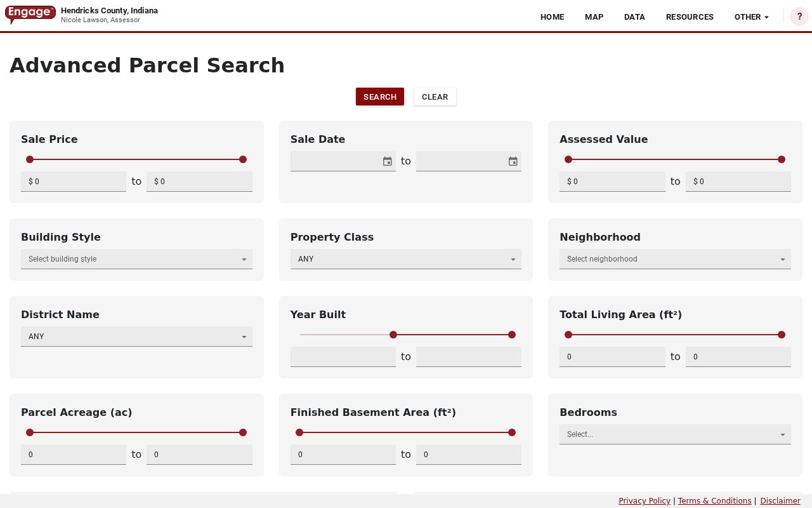Click Assessed Value slider right handle
Screen dimensions: 812x508
[782, 159]
